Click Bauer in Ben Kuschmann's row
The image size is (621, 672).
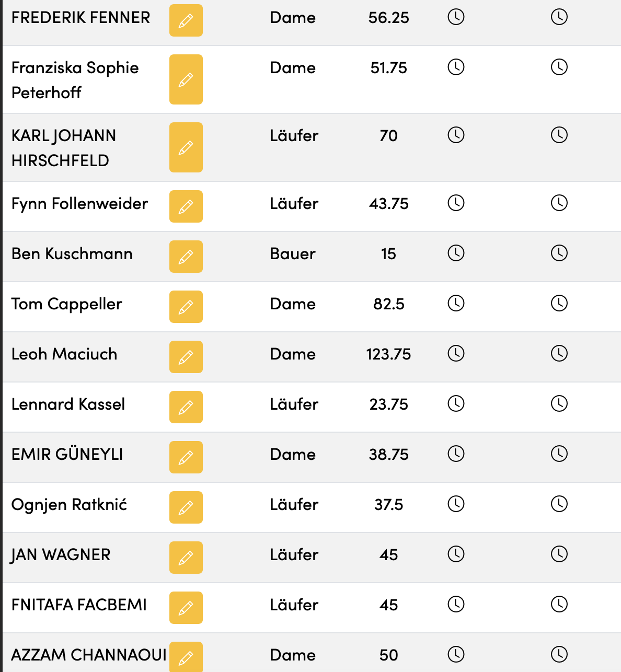tap(292, 254)
